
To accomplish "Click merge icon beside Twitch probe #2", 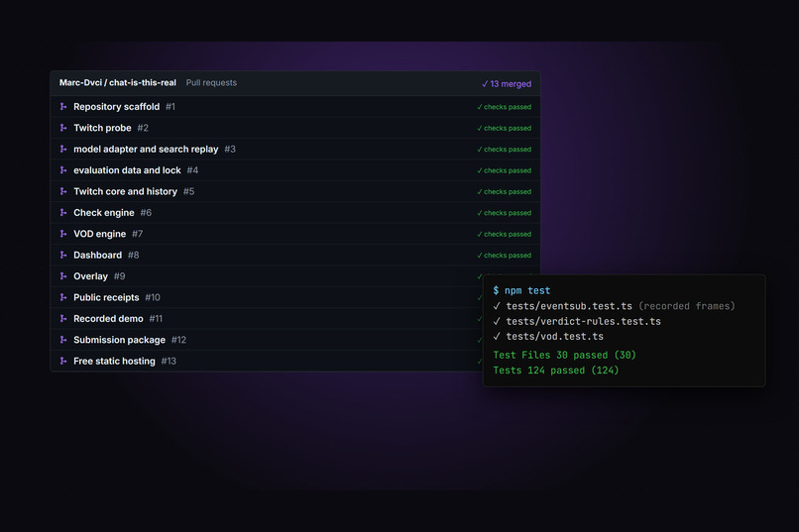I will (63, 128).
